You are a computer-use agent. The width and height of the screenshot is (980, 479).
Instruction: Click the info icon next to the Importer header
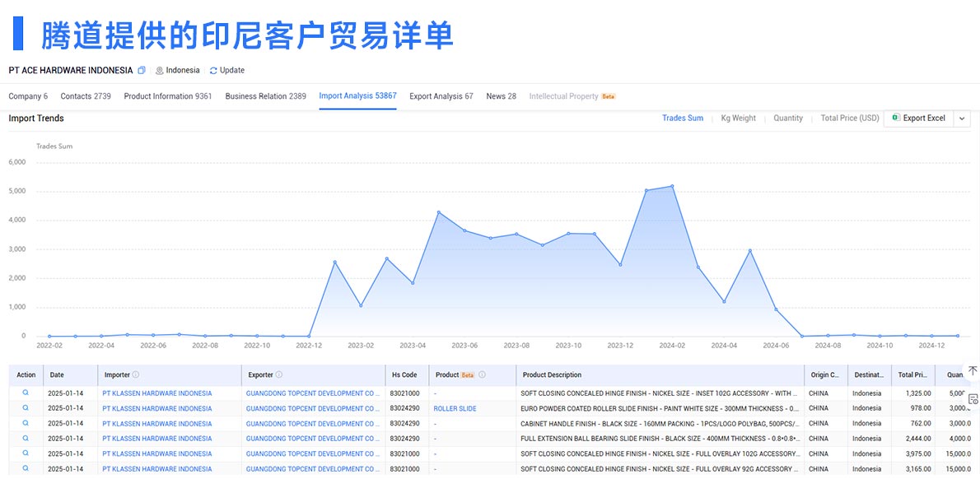point(136,374)
